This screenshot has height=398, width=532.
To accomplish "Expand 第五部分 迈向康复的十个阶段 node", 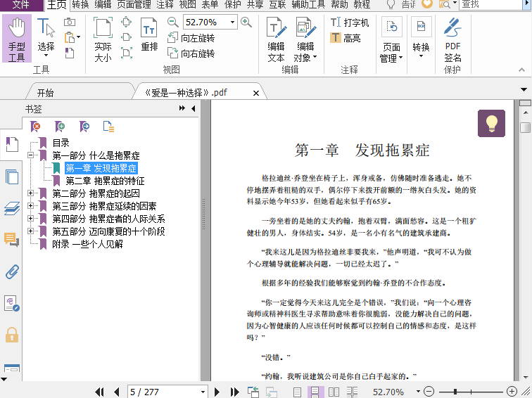I will 30,231.
